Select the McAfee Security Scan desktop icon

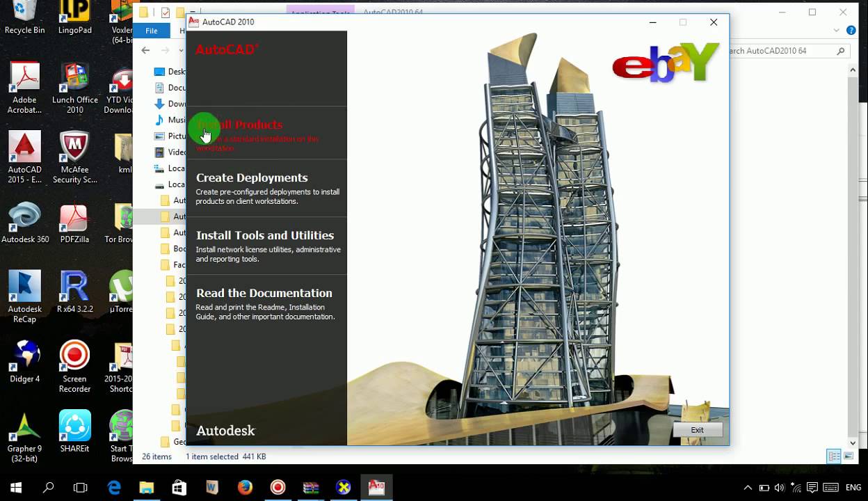pos(74,157)
